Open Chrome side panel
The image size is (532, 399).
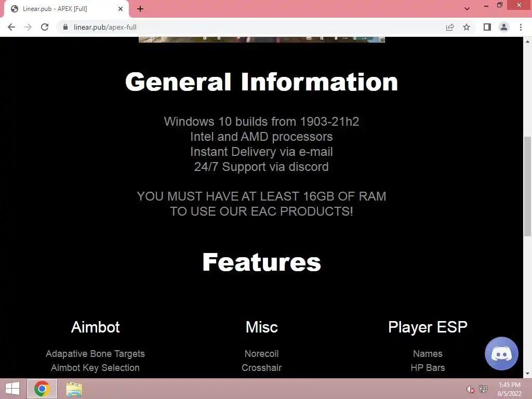(487, 27)
